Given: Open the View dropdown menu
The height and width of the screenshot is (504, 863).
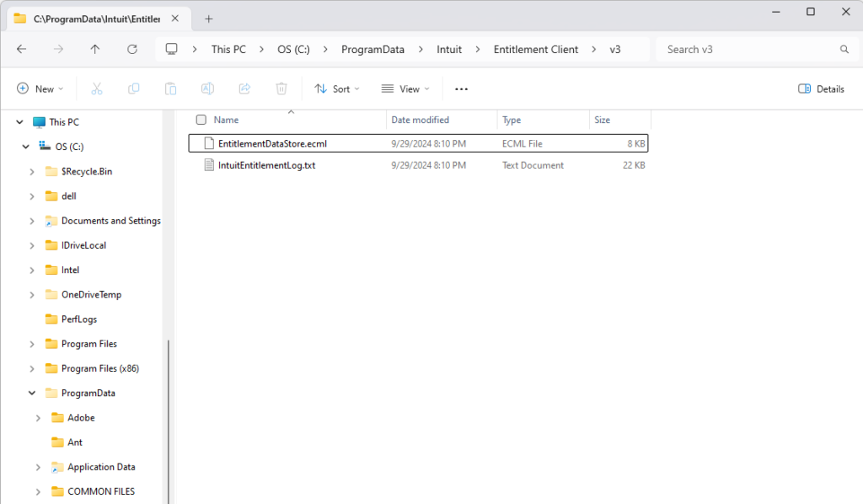Looking at the screenshot, I should 405,88.
